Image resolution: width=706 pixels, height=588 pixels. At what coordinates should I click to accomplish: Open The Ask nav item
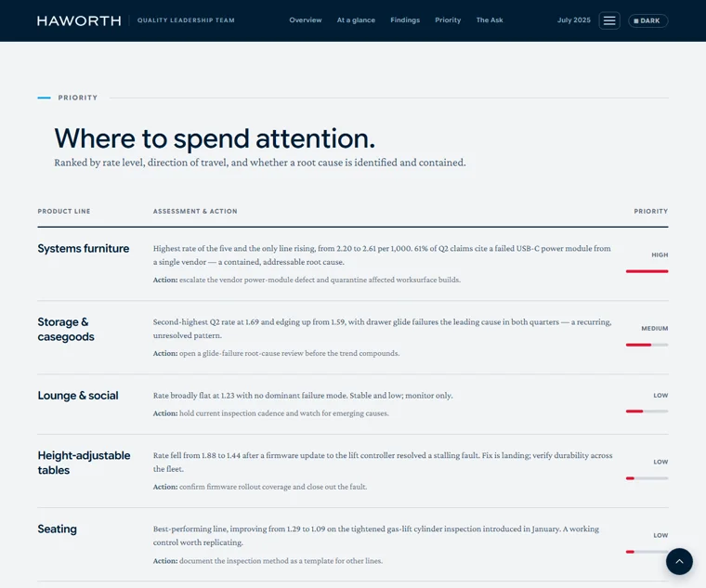tap(490, 20)
